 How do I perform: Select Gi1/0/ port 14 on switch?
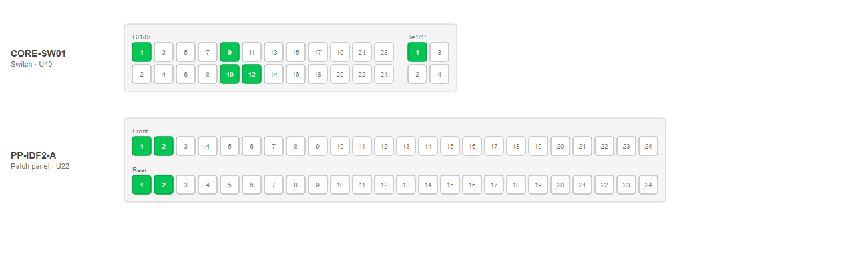click(274, 74)
